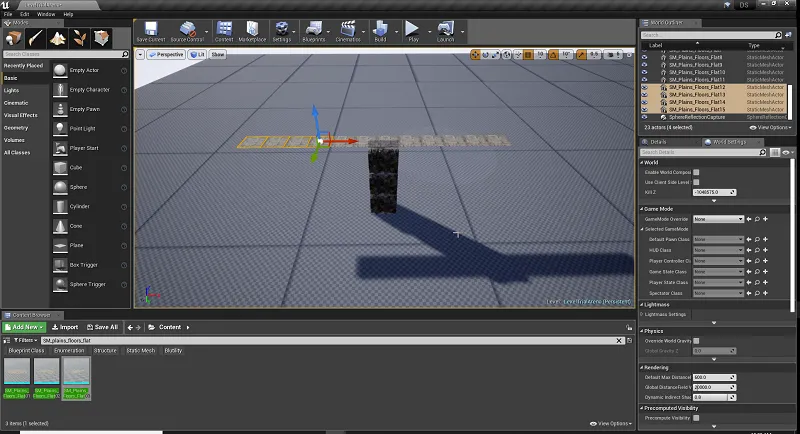Click the camera speed icon in viewport
Screen dimensions: 800x434
[611, 55]
